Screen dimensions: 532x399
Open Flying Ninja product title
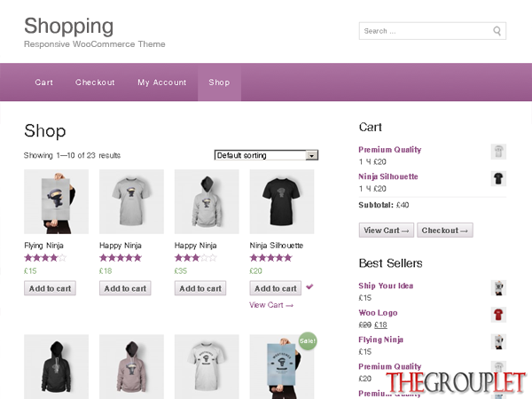tap(43, 246)
